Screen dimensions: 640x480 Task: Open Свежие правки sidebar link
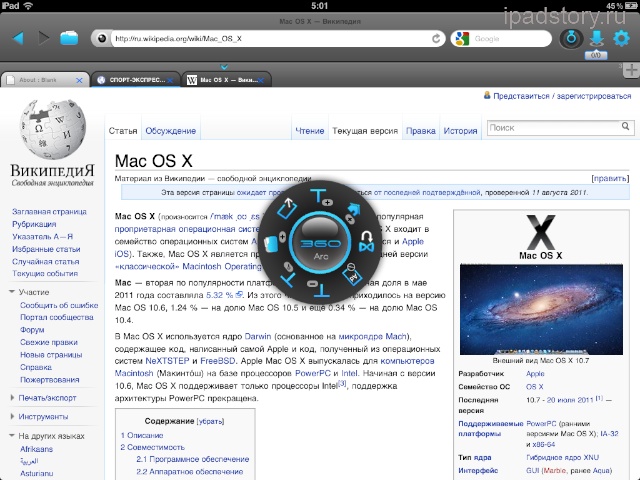(49, 342)
